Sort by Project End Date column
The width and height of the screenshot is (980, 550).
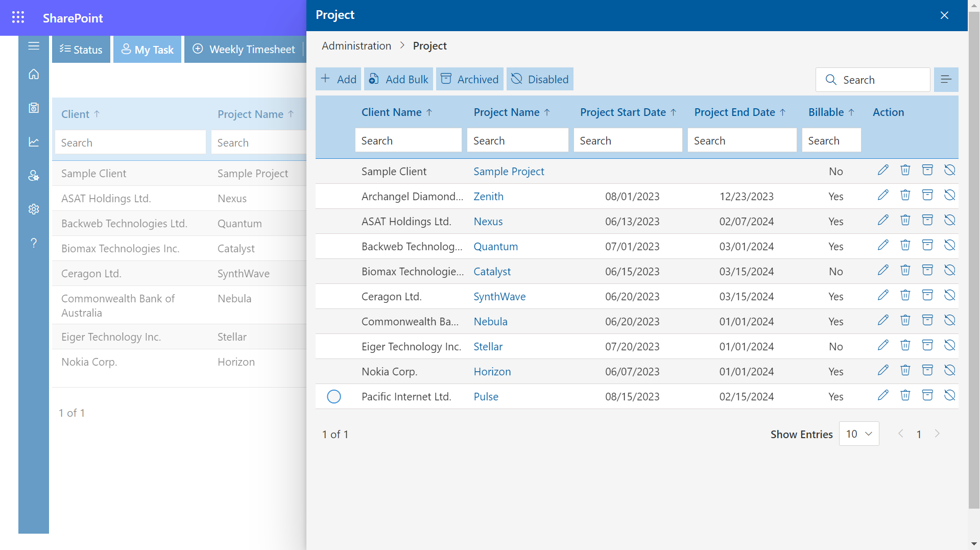[x=740, y=112]
